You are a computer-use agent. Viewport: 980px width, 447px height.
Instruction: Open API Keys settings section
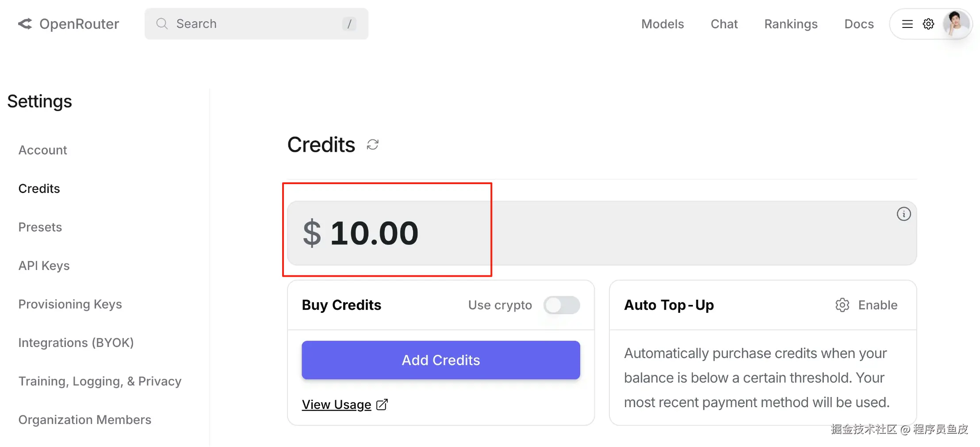(x=44, y=266)
